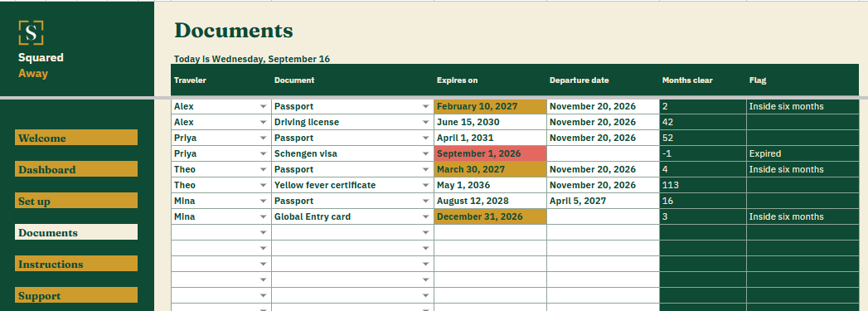Open the Support sheet
Screen dimensions: 868x311
coord(76,295)
